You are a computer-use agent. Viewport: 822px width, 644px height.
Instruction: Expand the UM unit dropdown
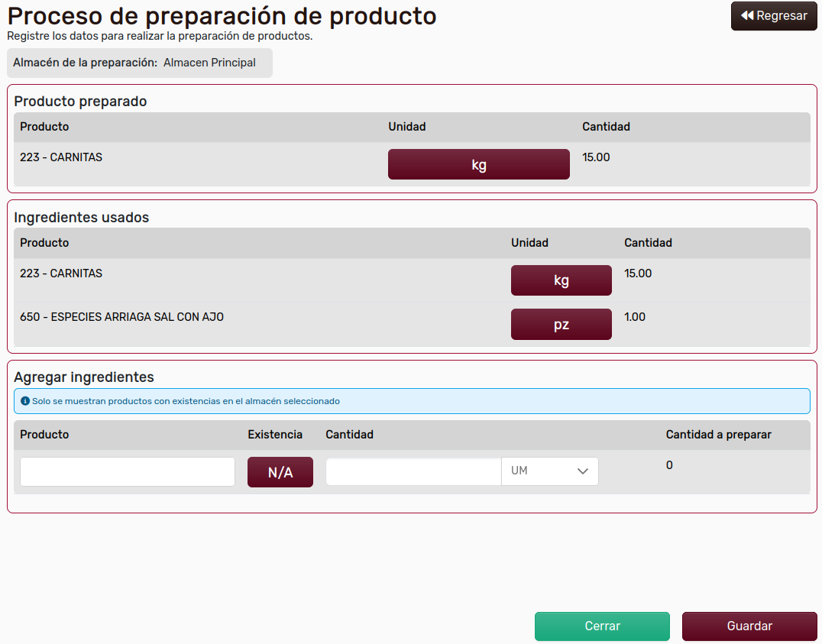pyautogui.click(x=550, y=471)
